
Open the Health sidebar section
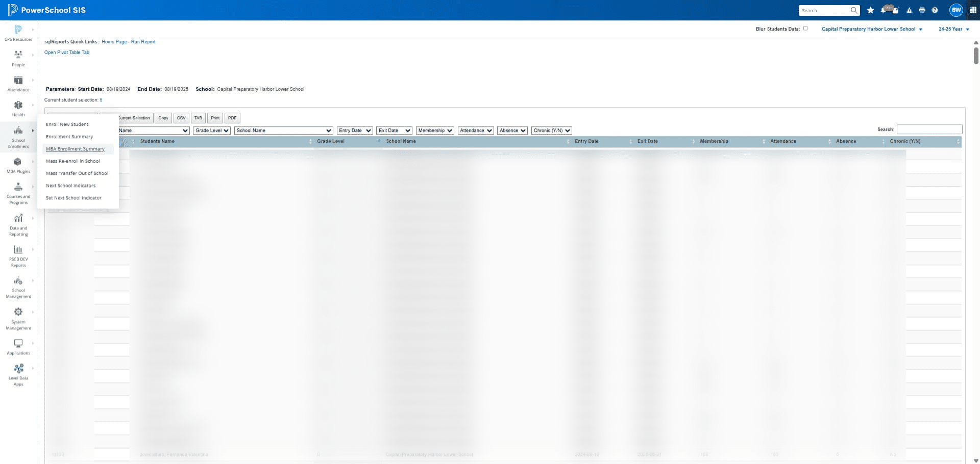coord(18,109)
